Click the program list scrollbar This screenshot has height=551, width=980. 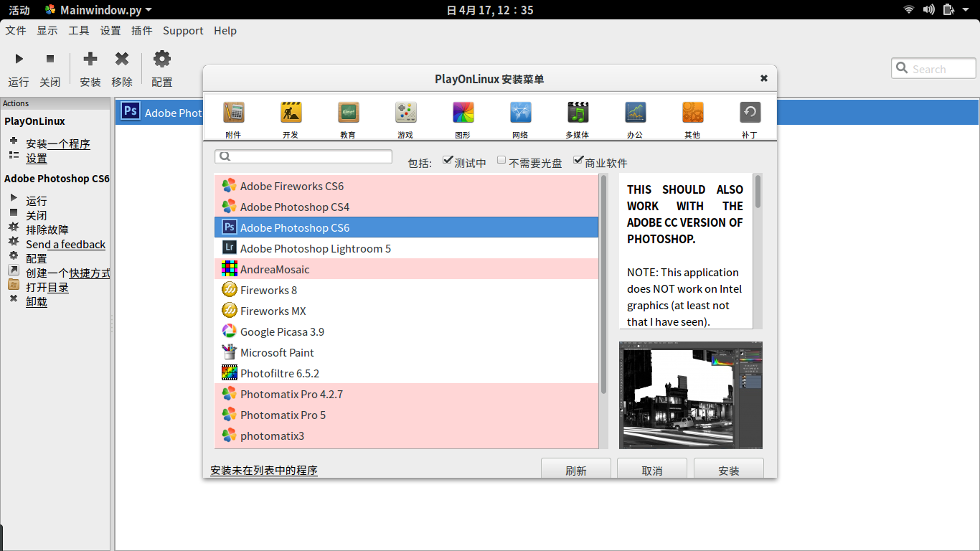click(x=603, y=284)
